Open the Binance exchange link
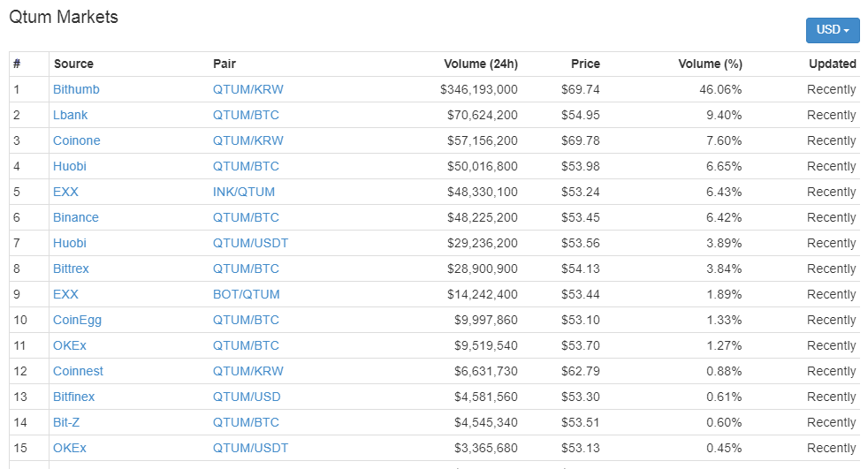 pos(76,217)
